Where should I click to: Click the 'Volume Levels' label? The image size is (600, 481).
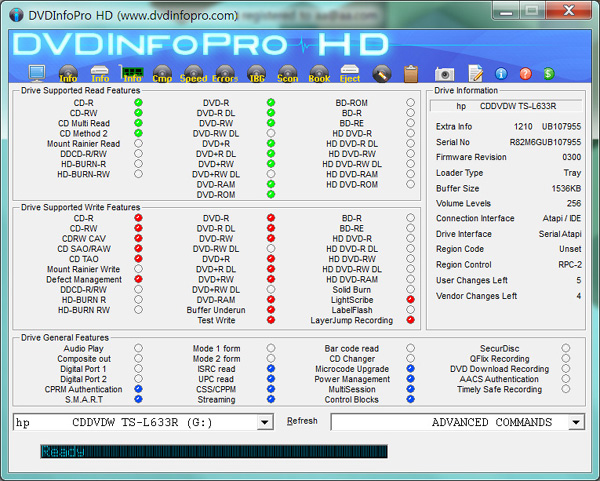click(x=463, y=203)
